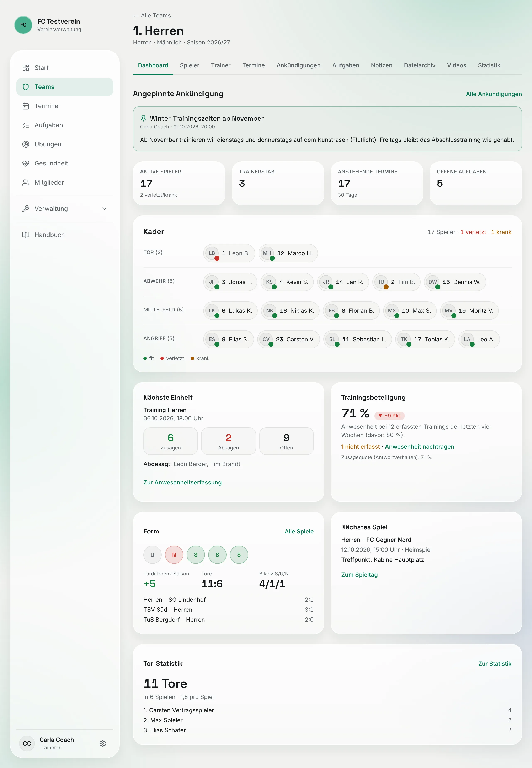Screen dimensions: 532x768
Task: Click the Termine calendar icon in sidebar
Action: pos(26,106)
